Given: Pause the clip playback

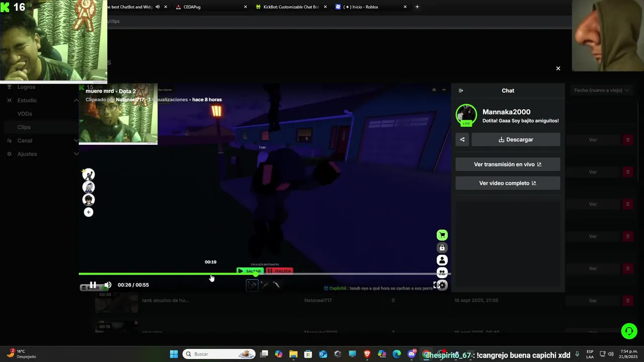Looking at the screenshot, I should pos(93,285).
